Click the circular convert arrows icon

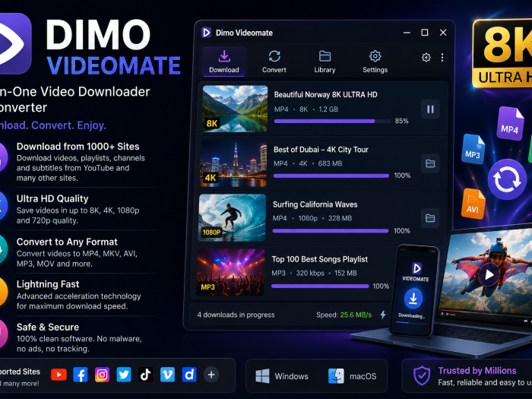(x=507, y=179)
